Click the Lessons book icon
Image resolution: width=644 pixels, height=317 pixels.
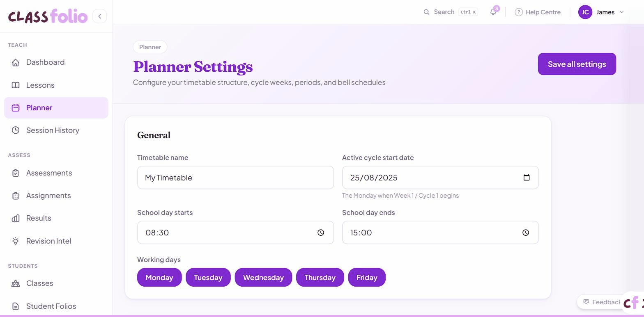[16, 85]
